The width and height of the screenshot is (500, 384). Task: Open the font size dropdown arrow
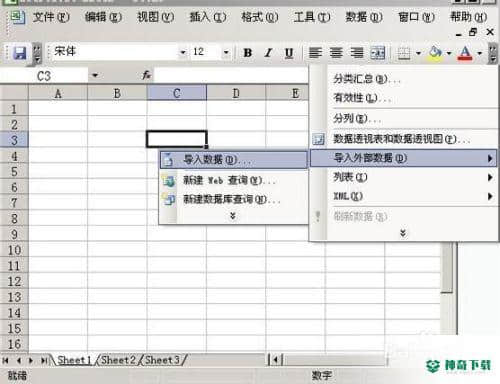[x=226, y=53]
